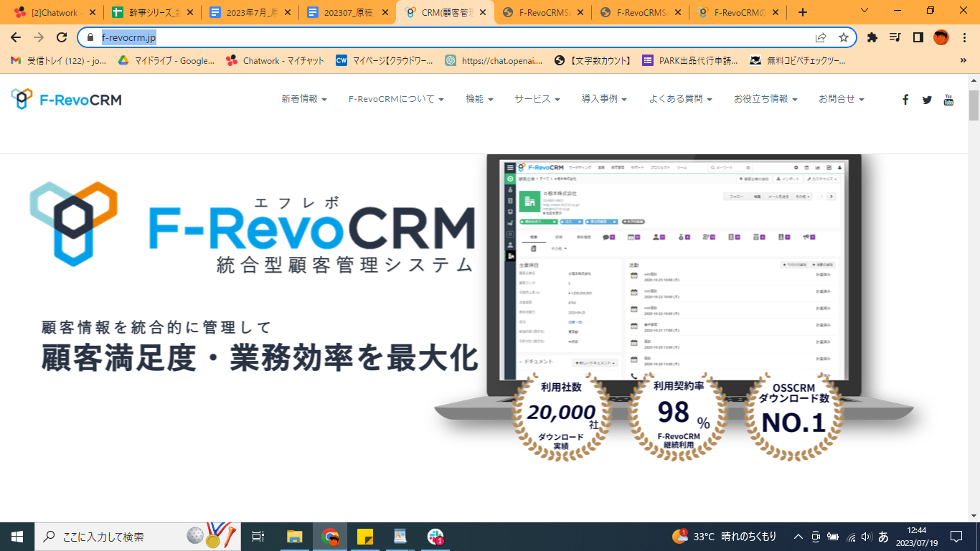Viewport: 980px width, 551px height.
Task: Expand the サービス menu
Action: [537, 99]
